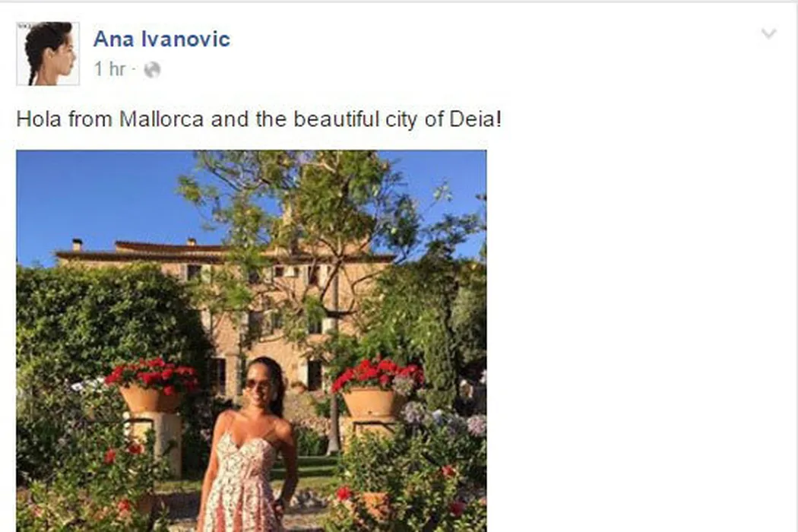
Task: Open the post's 1 hr timestamp
Action: pos(109,68)
